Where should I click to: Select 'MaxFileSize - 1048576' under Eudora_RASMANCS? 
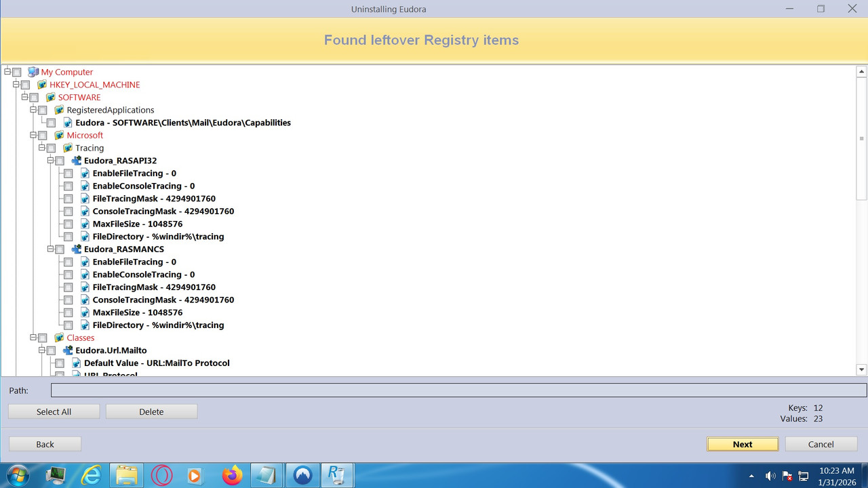pyautogui.click(x=138, y=312)
